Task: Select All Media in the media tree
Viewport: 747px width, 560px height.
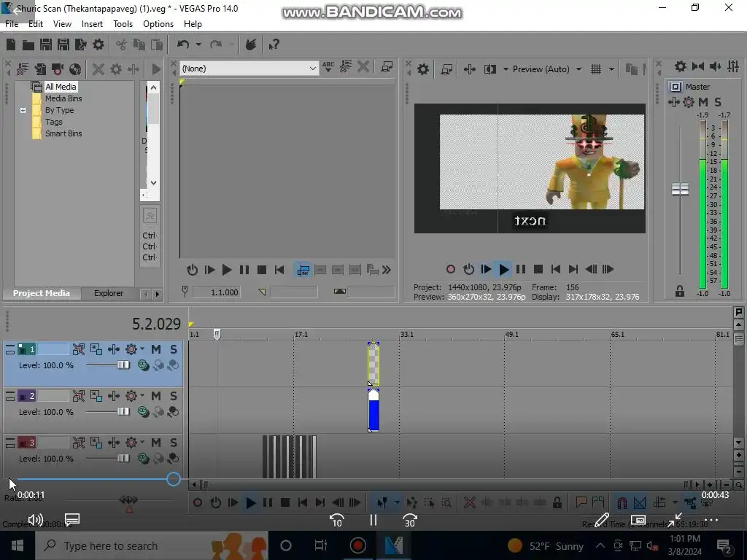Action: 61,87
